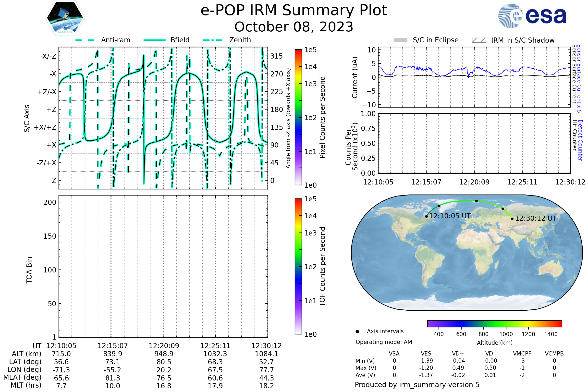Click the 12:10:05 UT orbit start point
The height and width of the screenshot is (392, 588).
click(x=426, y=217)
